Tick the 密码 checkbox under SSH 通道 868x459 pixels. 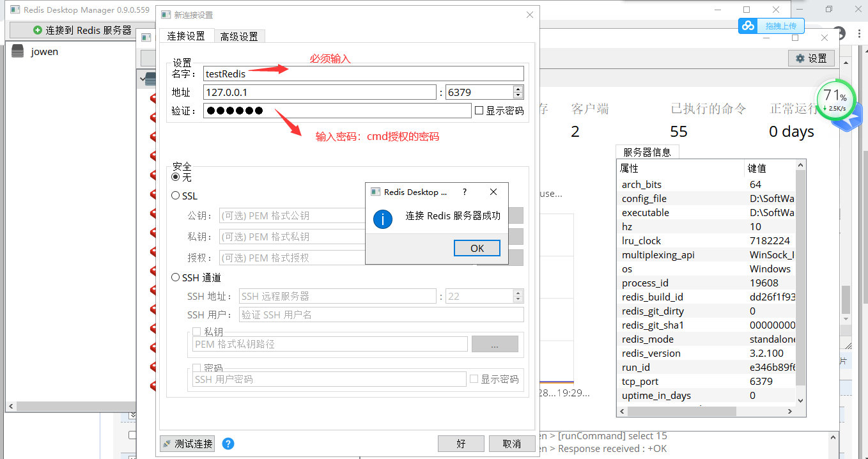[x=197, y=368]
